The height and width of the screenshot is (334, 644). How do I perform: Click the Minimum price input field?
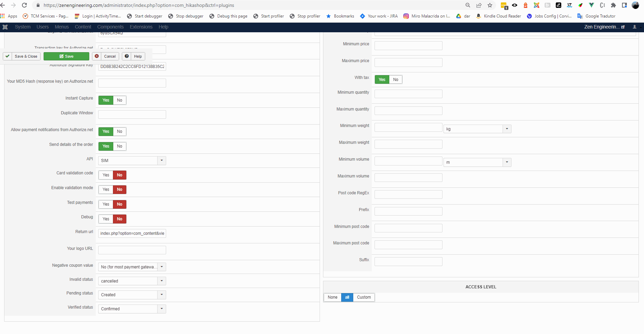[409, 46]
